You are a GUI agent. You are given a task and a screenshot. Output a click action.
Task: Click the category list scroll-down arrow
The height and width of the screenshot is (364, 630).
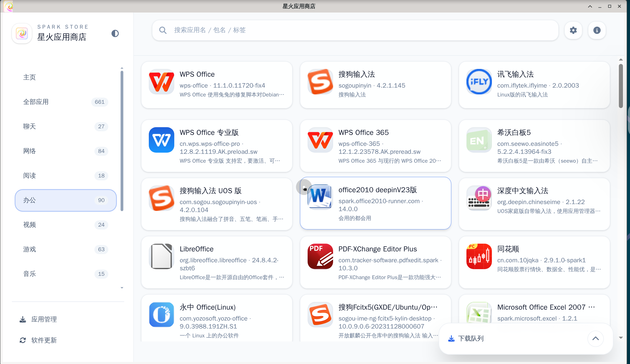[122, 288]
